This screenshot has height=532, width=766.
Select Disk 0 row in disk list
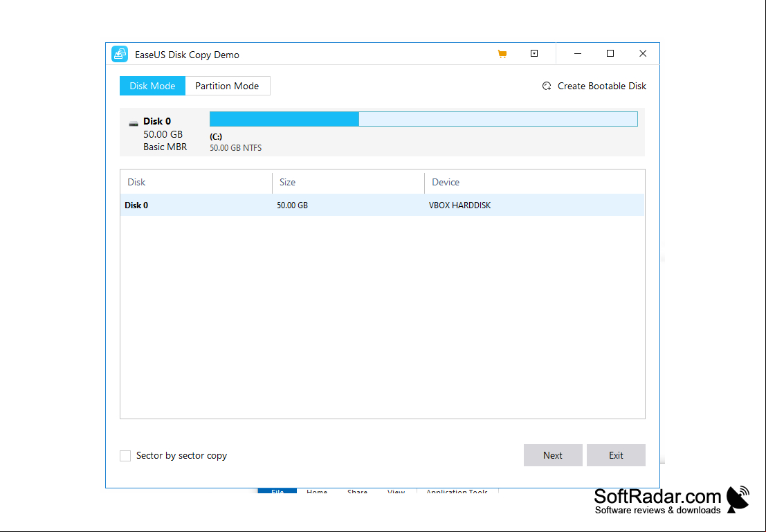[382, 205]
